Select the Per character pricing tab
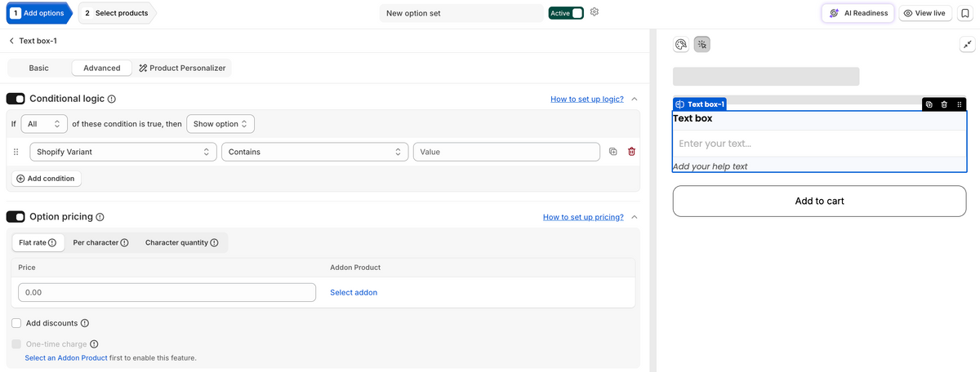This screenshot has height=372, width=980. pyautogui.click(x=100, y=242)
